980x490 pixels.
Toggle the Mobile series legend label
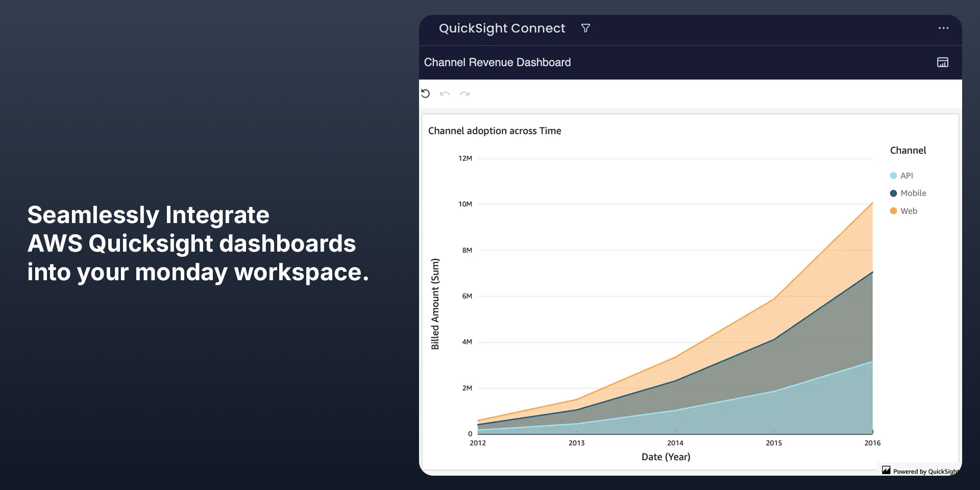913,193
